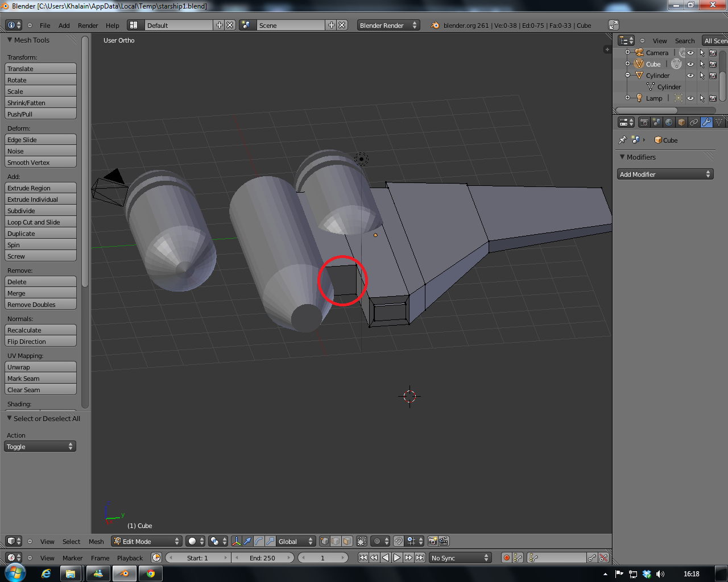Play the animation forward
The height and width of the screenshot is (582, 728).
pyautogui.click(x=397, y=558)
